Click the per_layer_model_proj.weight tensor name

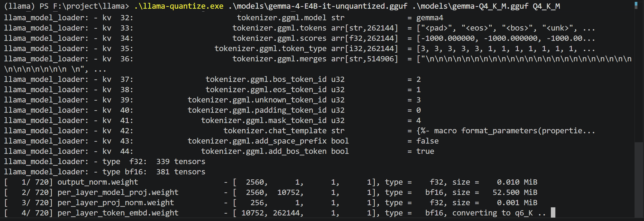118,192
